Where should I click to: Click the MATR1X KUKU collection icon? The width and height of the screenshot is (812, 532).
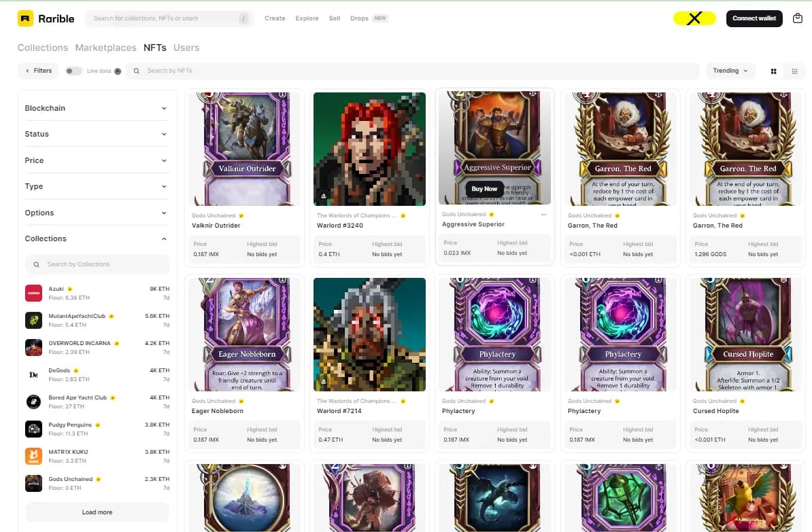(x=33, y=457)
